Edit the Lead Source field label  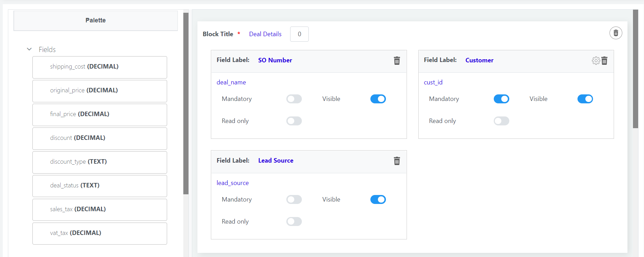point(276,161)
